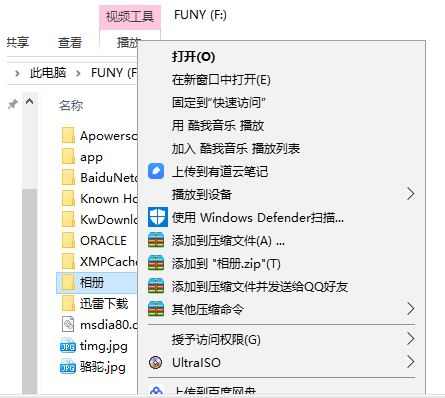
Task: Click FUNY (F:) in the address breadcrumb
Action: coord(114,73)
